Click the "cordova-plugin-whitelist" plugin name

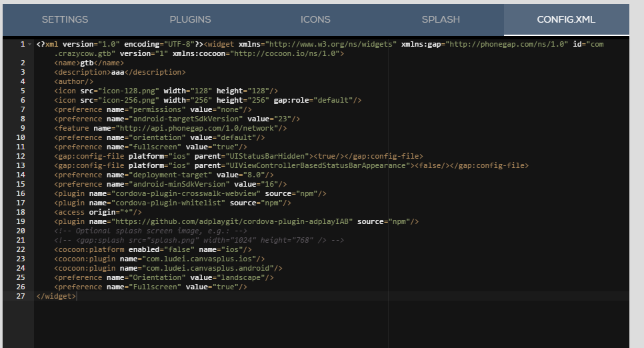[x=169, y=203]
